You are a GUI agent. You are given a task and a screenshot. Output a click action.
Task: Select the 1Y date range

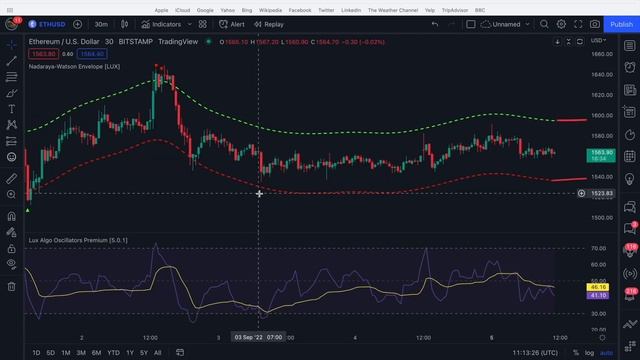click(x=130, y=353)
